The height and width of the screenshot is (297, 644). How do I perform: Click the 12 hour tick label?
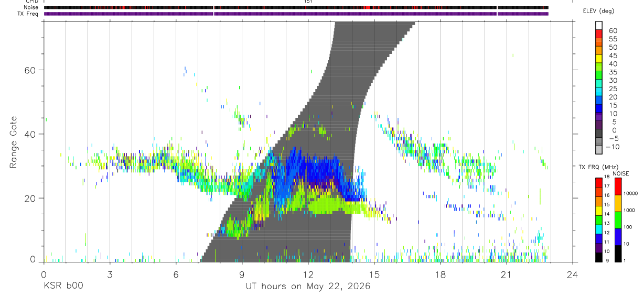(x=308, y=274)
